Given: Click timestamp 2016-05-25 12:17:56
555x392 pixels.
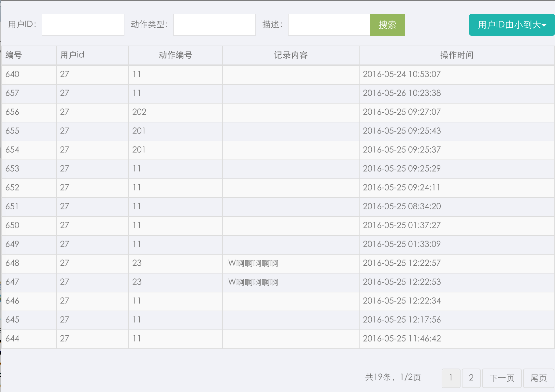Looking at the screenshot, I should [402, 320].
